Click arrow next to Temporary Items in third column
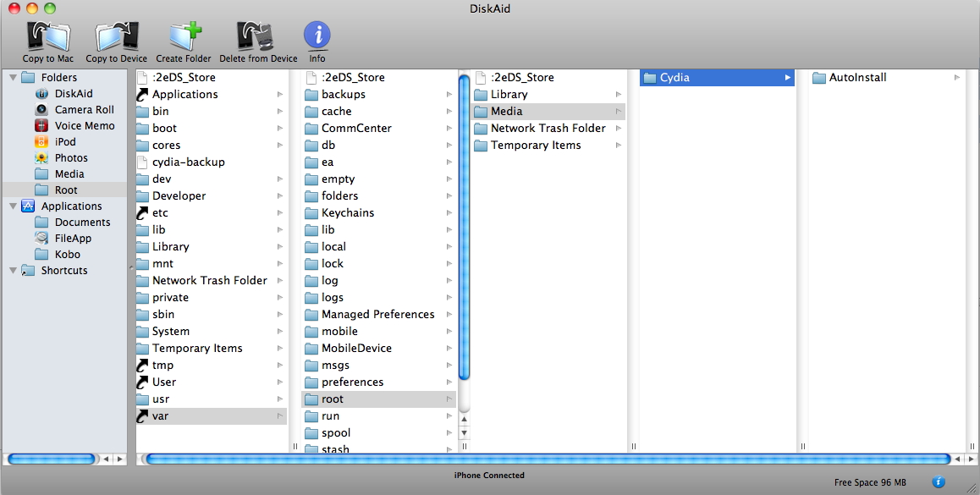Image resolution: width=980 pixels, height=495 pixels. (x=618, y=145)
